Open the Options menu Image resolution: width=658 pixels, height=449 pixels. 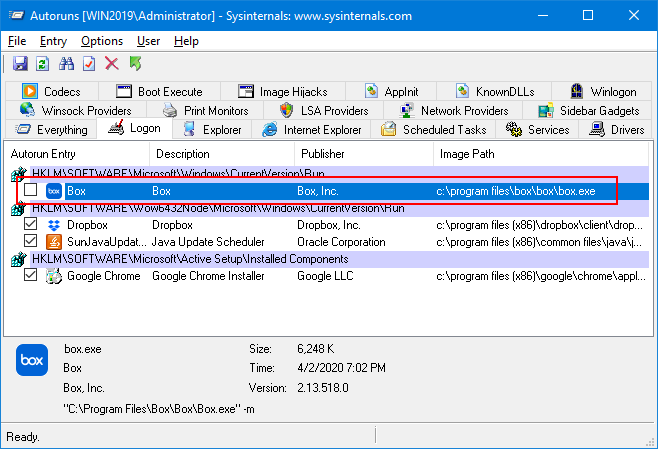(102, 41)
